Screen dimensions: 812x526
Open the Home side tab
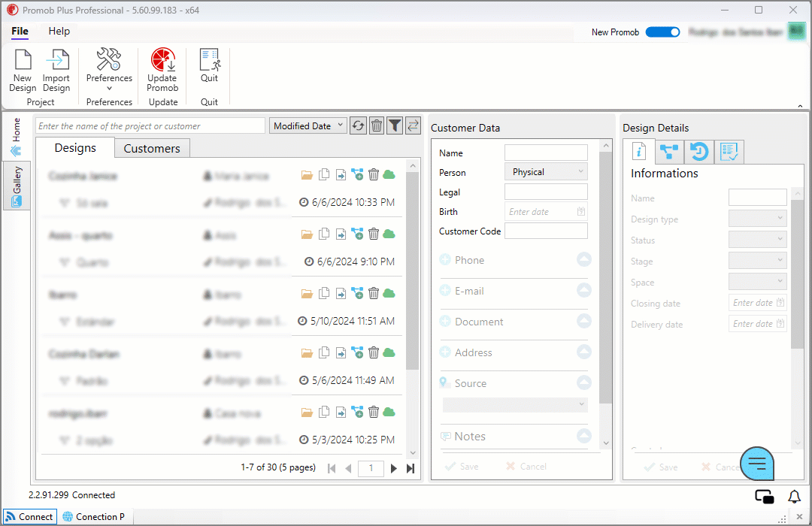coord(17,138)
